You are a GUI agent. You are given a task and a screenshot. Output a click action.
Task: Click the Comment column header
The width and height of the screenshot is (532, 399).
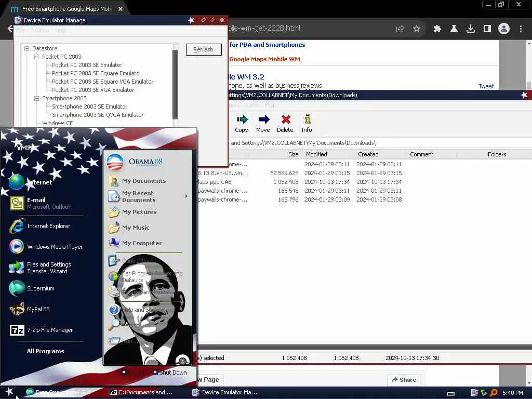pos(431,154)
